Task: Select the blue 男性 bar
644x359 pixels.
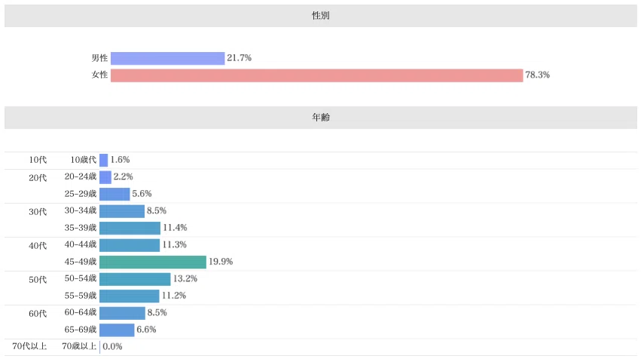Action: [167, 58]
